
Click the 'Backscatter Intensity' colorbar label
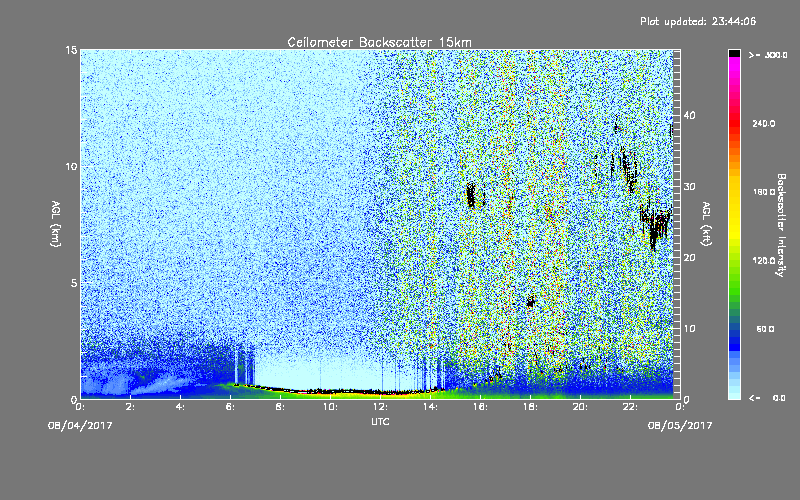pos(781,225)
